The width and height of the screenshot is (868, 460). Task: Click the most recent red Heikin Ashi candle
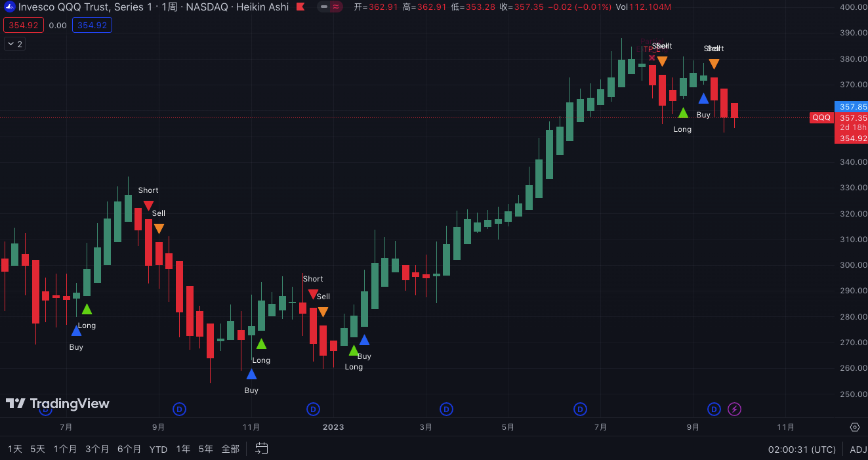734,110
